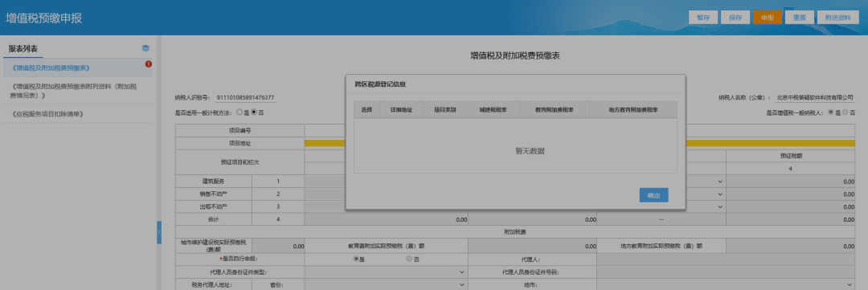Click the 增值税预缴申报 page title
The height and width of the screenshot is (290, 868).
coord(44,18)
